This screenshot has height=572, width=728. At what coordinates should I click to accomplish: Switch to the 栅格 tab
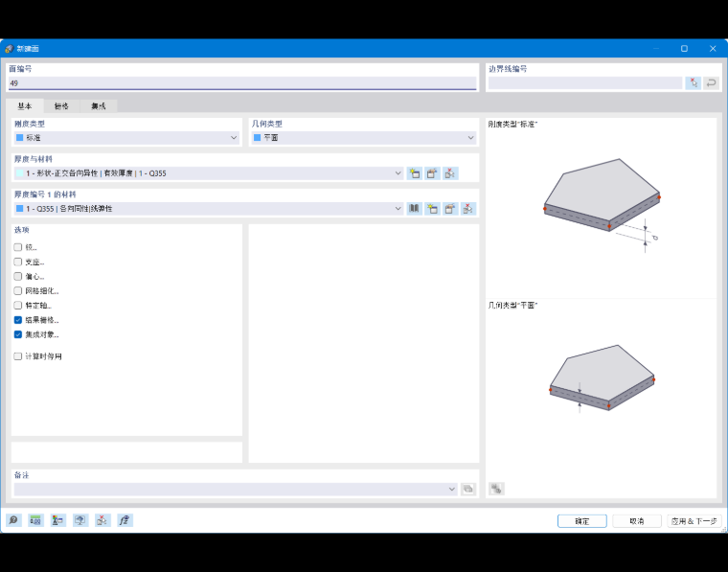(61, 106)
